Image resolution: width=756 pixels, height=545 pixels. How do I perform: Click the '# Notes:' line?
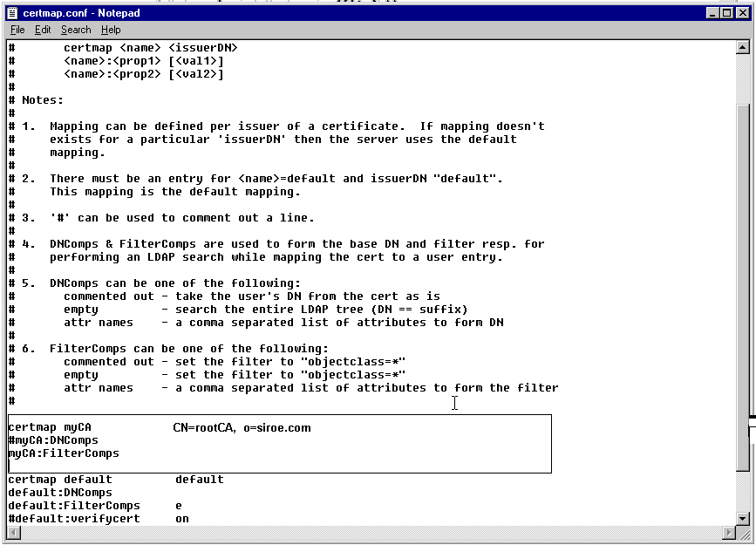point(36,100)
